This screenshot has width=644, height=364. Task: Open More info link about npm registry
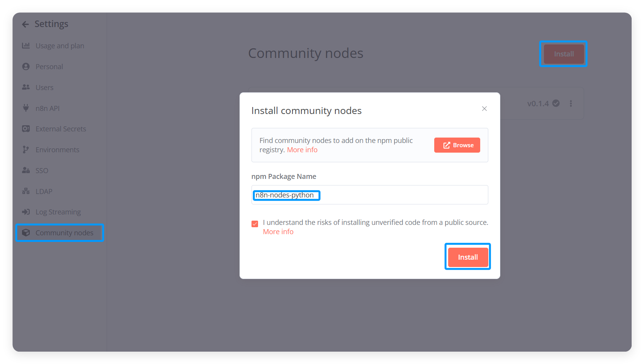[302, 150]
